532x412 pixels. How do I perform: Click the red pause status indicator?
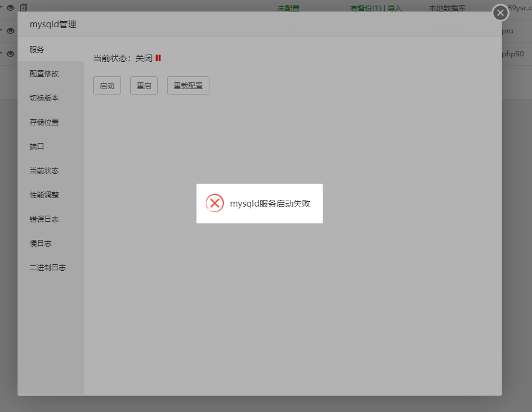(x=158, y=58)
